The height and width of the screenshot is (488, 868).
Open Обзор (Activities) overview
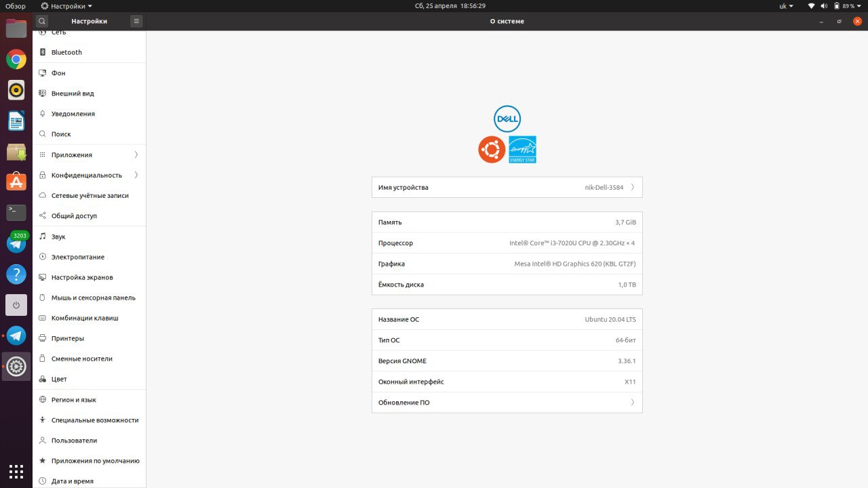[16, 6]
